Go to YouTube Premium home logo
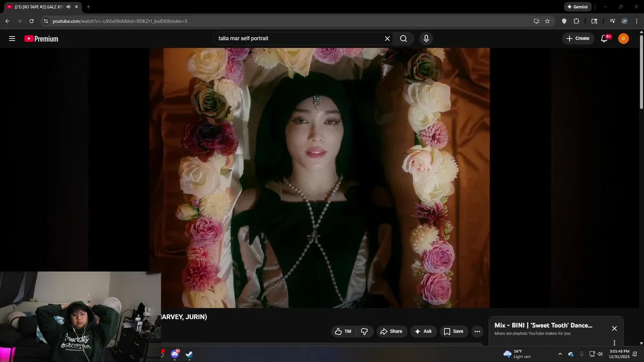644x362 pixels. pos(41,39)
